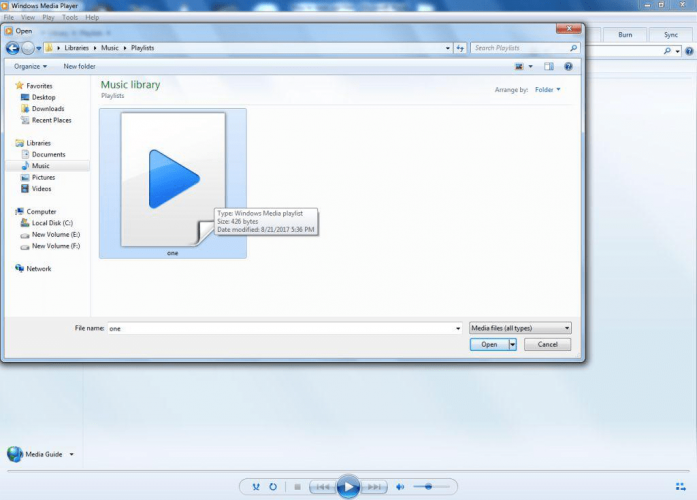Close the Open dialog with the red X
Screen dimensions: 697x500
click(x=569, y=28)
